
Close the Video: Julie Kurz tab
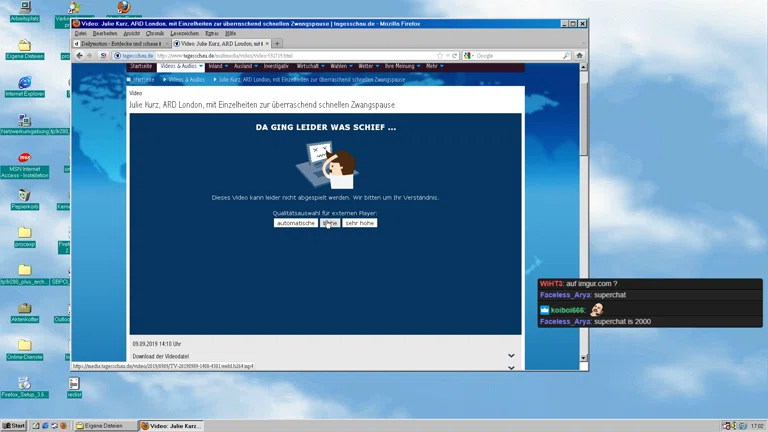pos(267,44)
